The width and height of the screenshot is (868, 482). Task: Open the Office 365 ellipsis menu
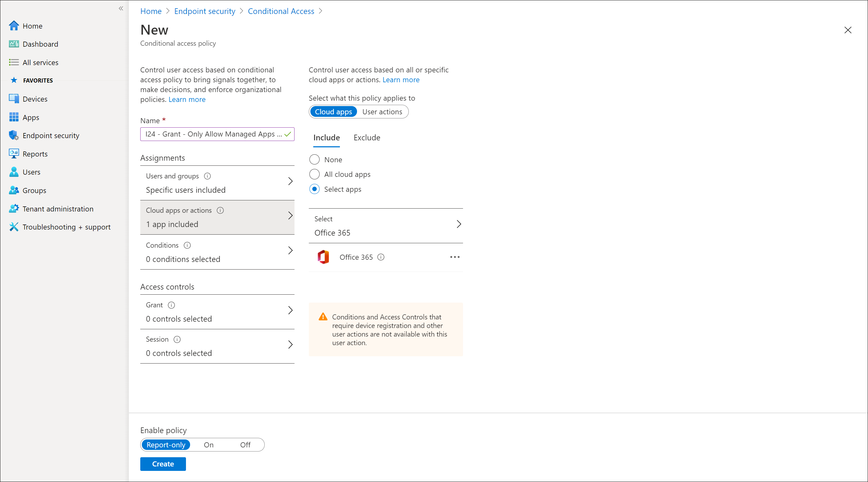455,257
